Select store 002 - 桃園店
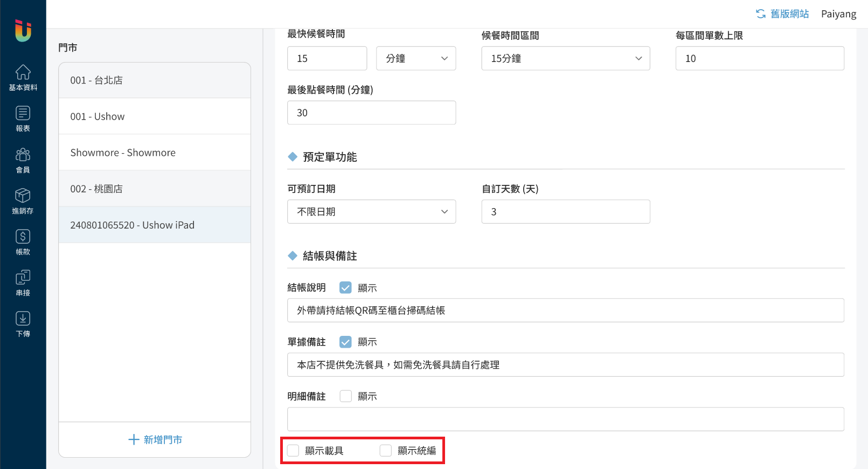The height and width of the screenshot is (469, 868). pyautogui.click(x=154, y=189)
